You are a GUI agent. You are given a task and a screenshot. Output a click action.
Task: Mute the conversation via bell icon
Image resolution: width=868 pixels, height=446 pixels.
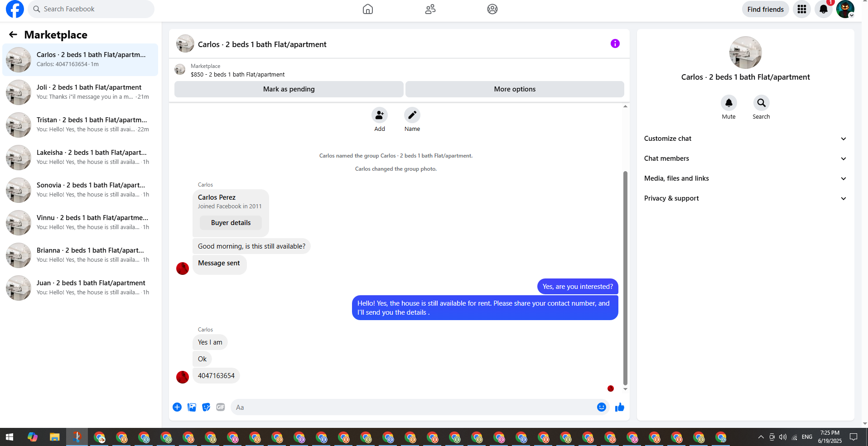point(729,103)
